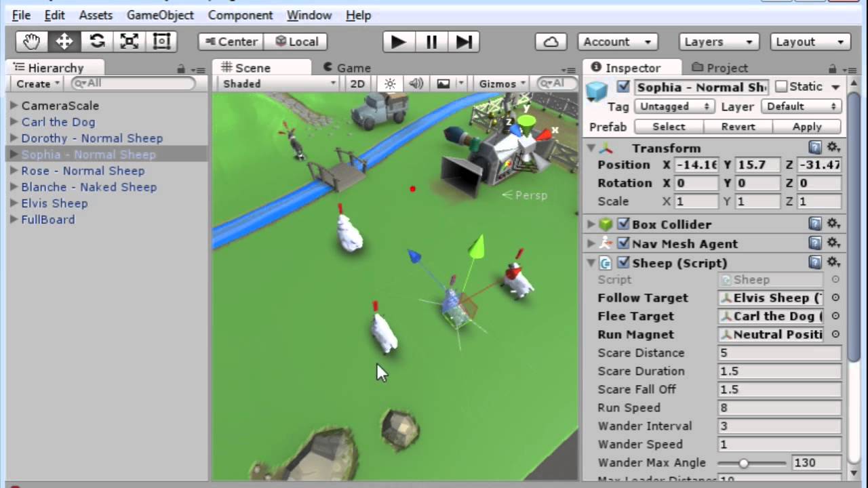Click the Play button
The width and height of the screenshot is (868, 488).
(x=399, y=42)
